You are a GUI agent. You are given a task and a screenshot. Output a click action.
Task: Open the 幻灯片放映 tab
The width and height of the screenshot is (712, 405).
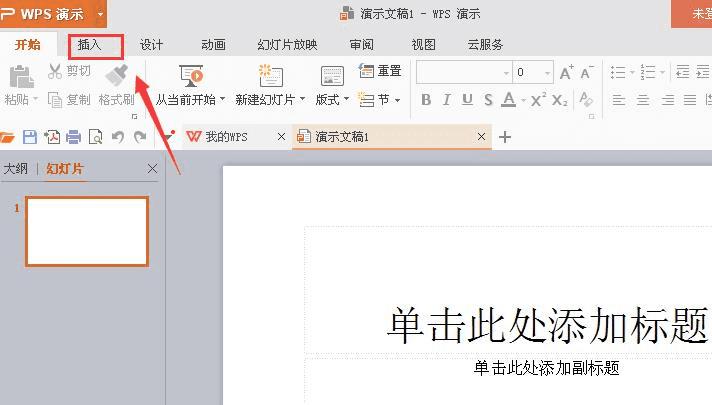tap(287, 45)
